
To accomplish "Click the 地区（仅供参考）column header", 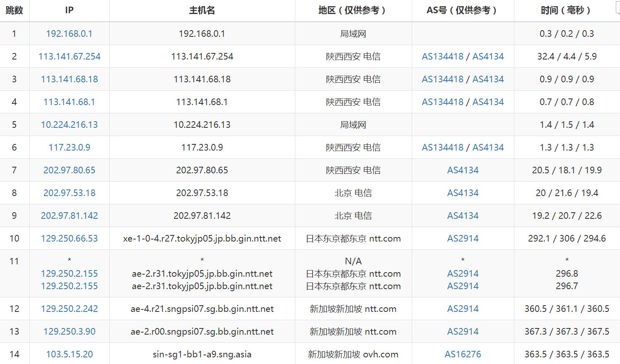I will (x=353, y=10).
